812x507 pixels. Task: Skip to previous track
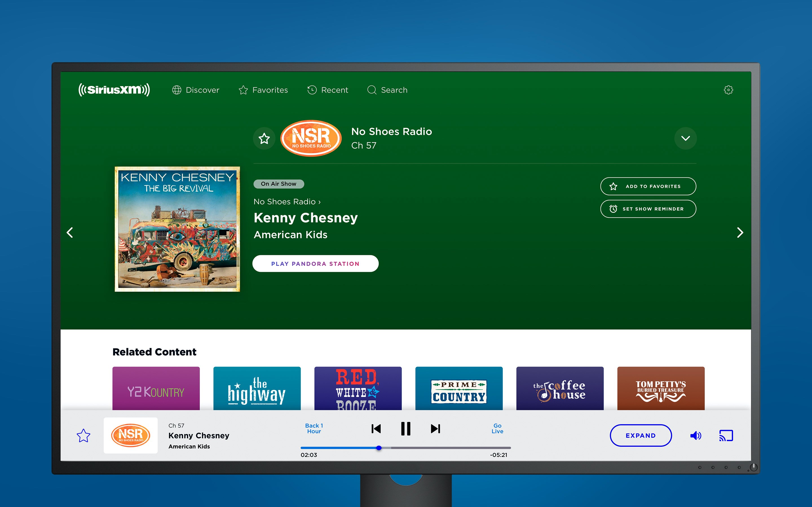pyautogui.click(x=376, y=428)
